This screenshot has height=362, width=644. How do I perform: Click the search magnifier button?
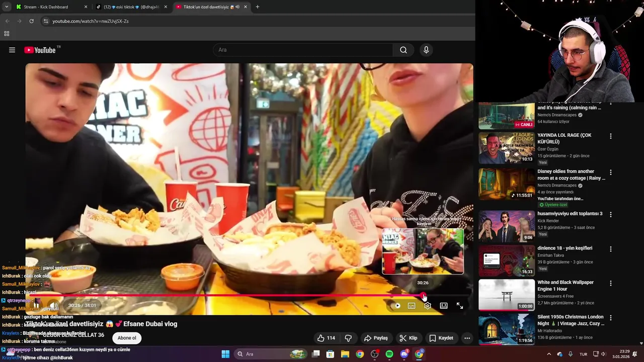pos(404,50)
